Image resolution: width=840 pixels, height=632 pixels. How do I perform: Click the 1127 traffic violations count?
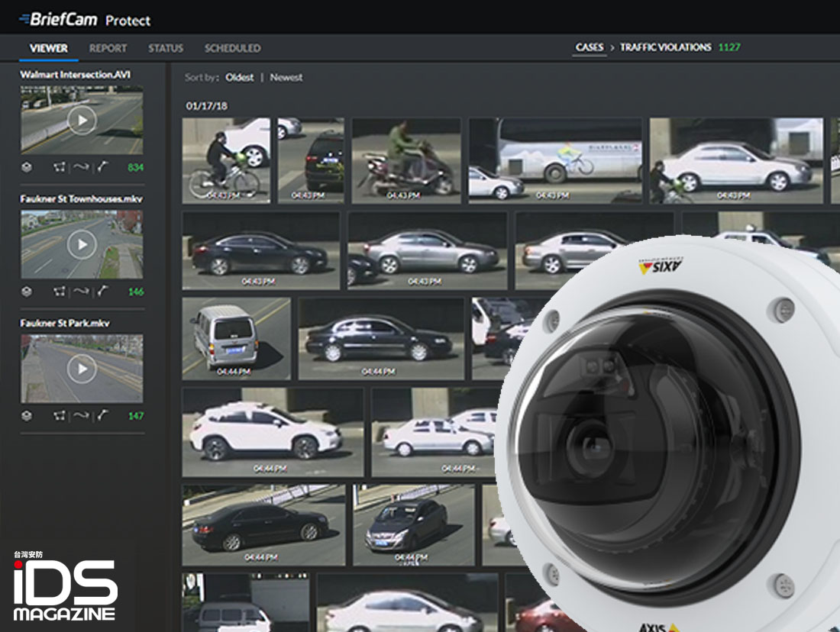729,47
